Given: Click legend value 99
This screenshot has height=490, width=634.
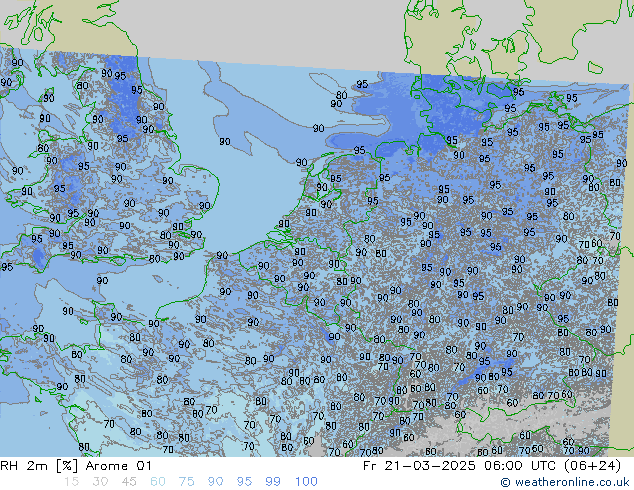Looking at the screenshot, I should (x=273, y=482).
